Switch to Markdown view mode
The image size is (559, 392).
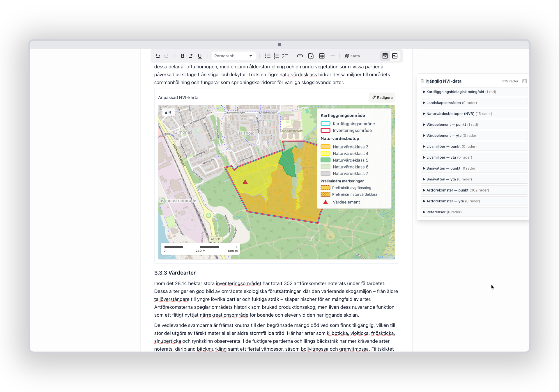(x=395, y=56)
